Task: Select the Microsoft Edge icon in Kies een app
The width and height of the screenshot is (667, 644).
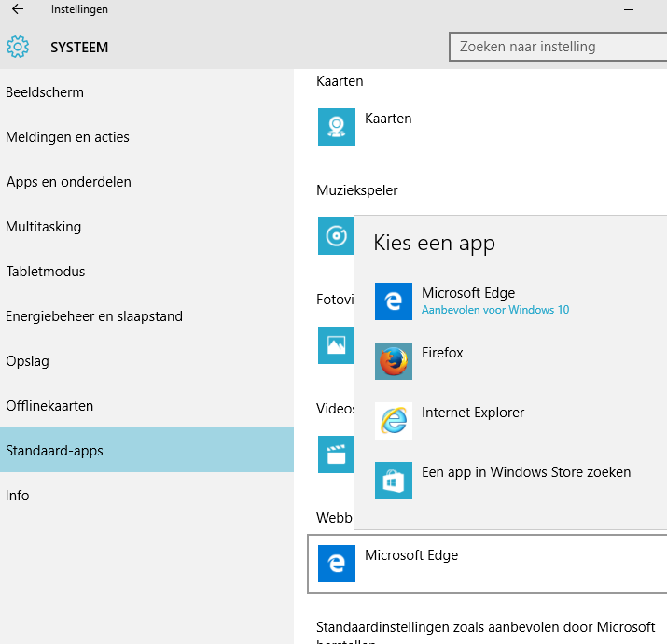Action: coord(393,301)
